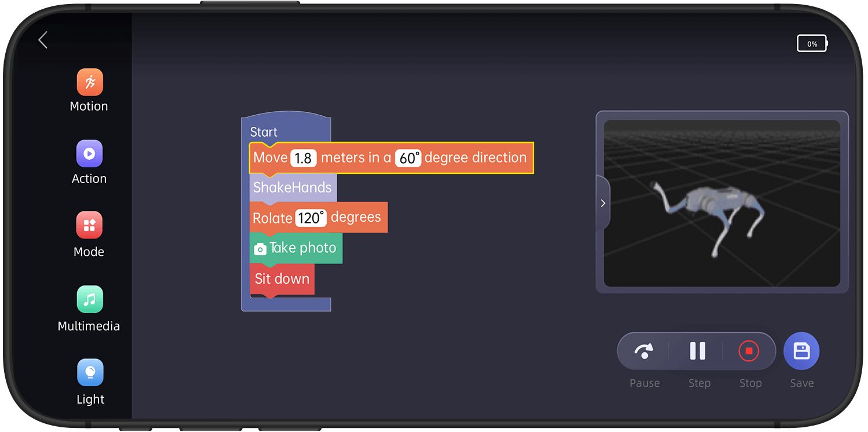This screenshot has width=868, height=432.
Task: Select the Start block header
Action: pos(264,131)
